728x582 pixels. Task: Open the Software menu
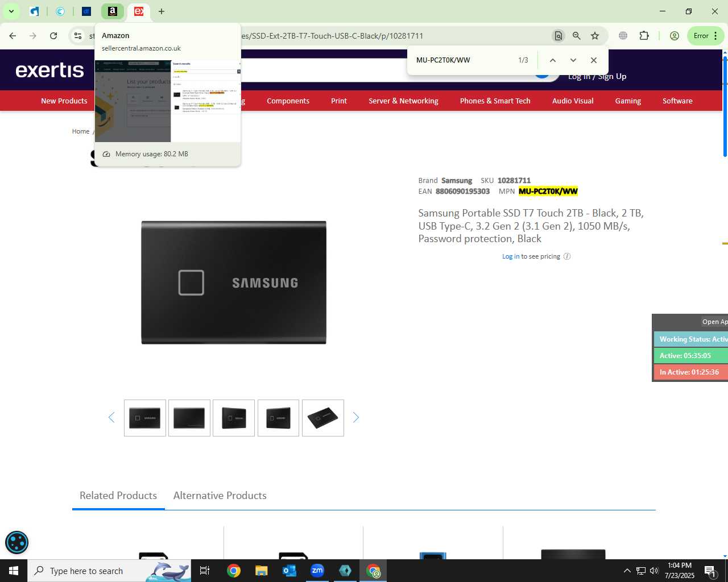click(677, 101)
